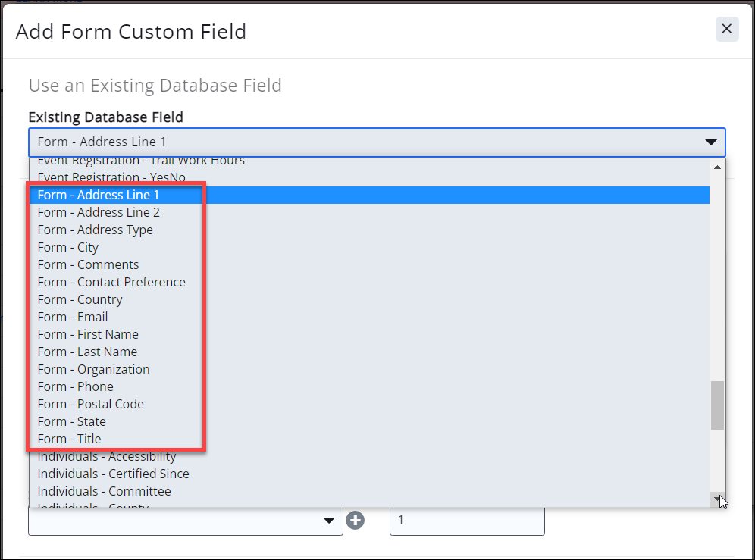The width and height of the screenshot is (755, 560).
Task: Choose 'Form - Address Type' from list
Action: point(96,230)
